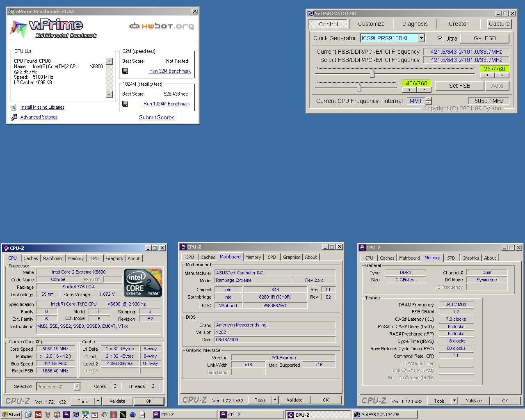The width and height of the screenshot is (525, 420).
Task: Click the wPrime title bar icon
Action: pyautogui.click(x=11, y=11)
